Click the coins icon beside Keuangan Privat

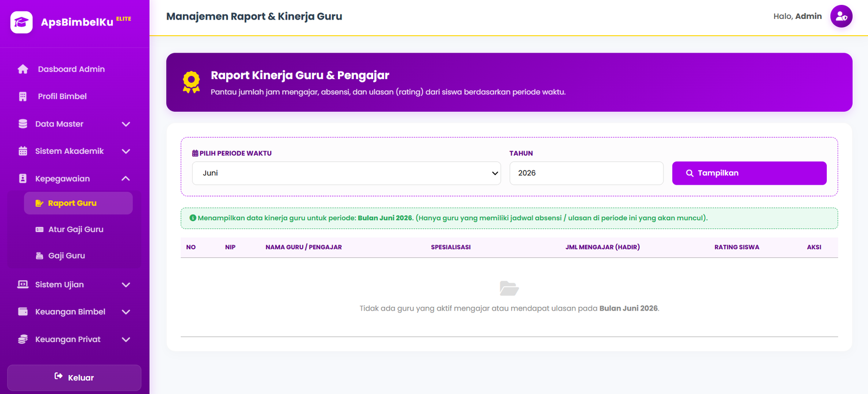coord(23,339)
